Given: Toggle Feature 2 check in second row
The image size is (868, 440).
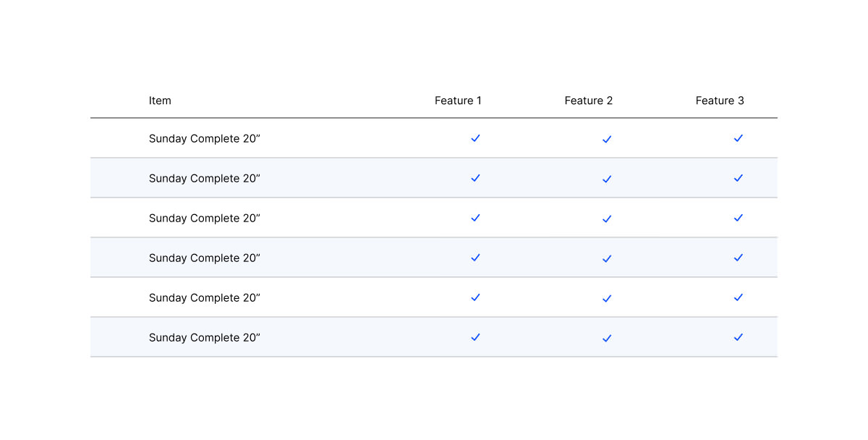Looking at the screenshot, I should point(607,179).
